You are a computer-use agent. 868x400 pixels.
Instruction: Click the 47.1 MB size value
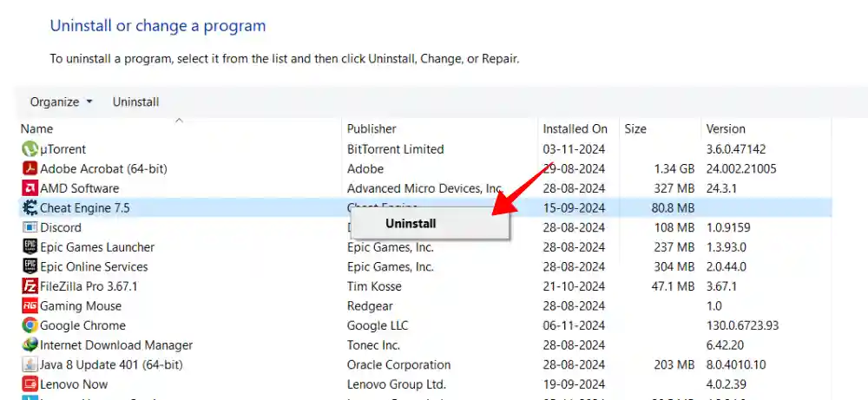click(x=674, y=286)
